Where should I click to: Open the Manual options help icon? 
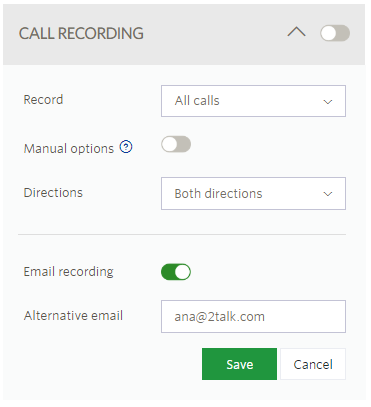click(126, 147)
